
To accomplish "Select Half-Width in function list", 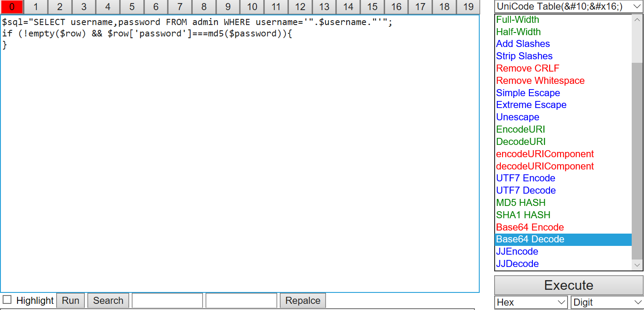I will coord(563,32).
